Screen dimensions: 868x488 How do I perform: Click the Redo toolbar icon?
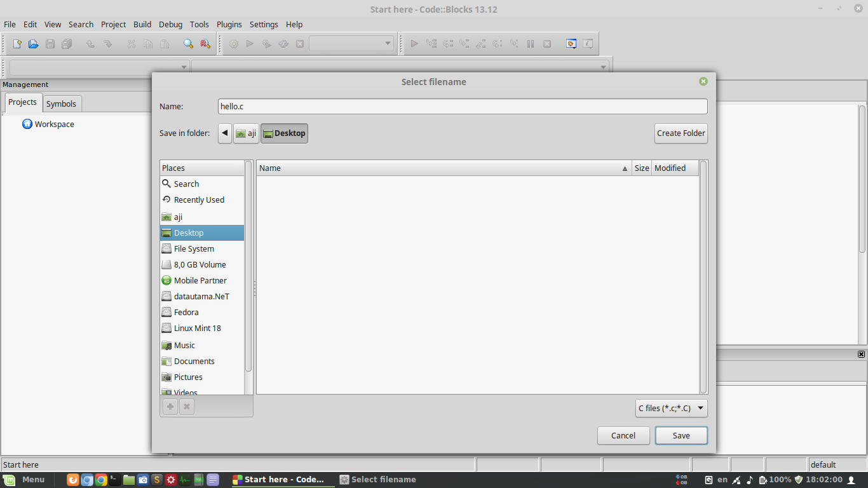(x=107, y=44)
